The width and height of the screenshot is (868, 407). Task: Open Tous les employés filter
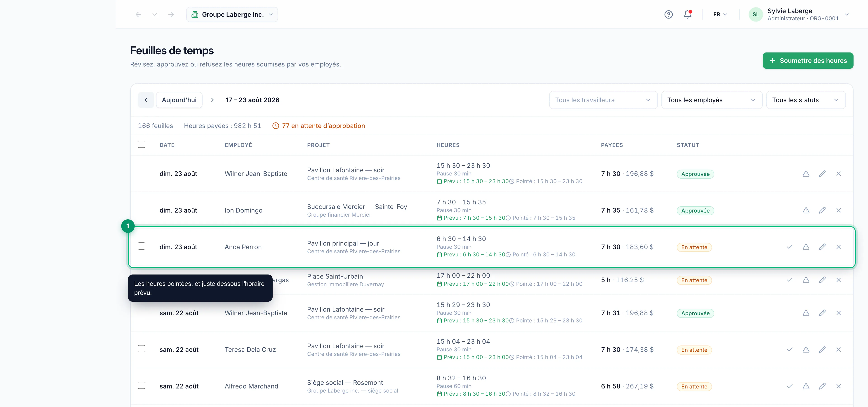[x=712, y=100]
